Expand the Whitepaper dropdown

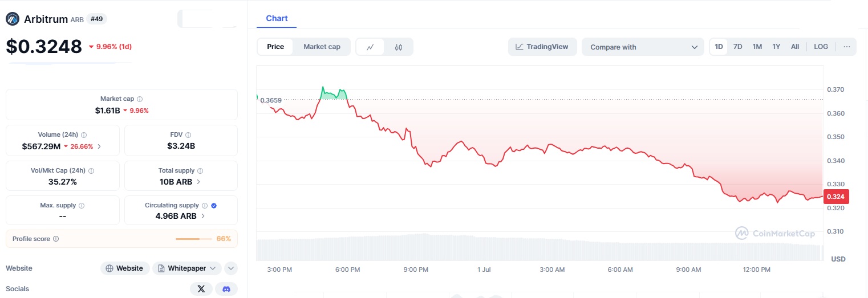click(187, 268)
